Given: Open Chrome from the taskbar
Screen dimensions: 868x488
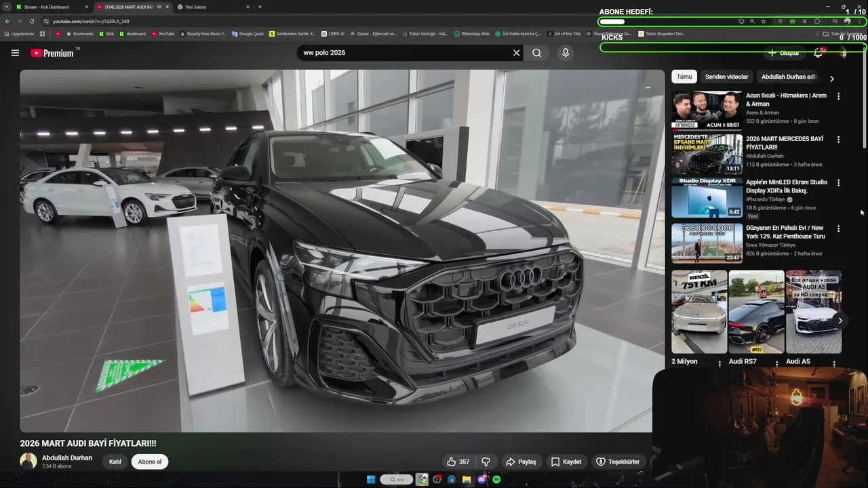Looking at the screenshot, I should (x=422, y=479).
